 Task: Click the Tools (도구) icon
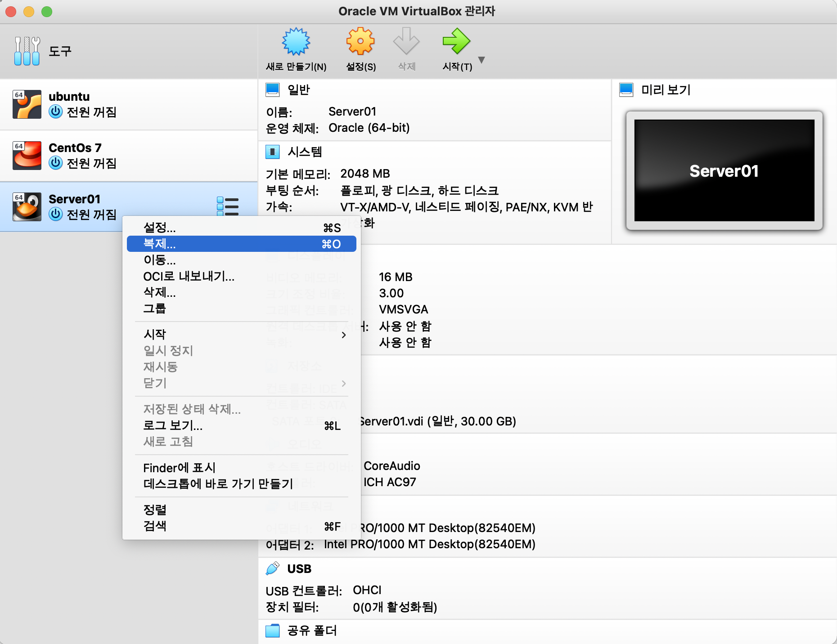[27, 51]
